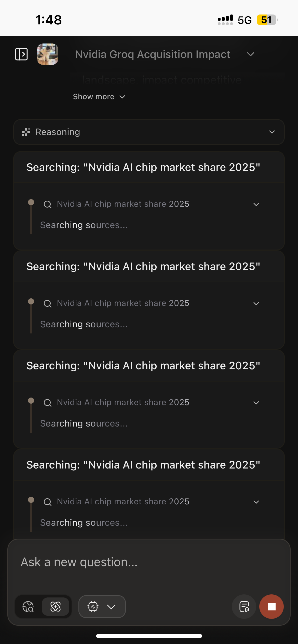Expand the third search query chevron
This screenshot has width=298, height=644.
pos(256,403)
